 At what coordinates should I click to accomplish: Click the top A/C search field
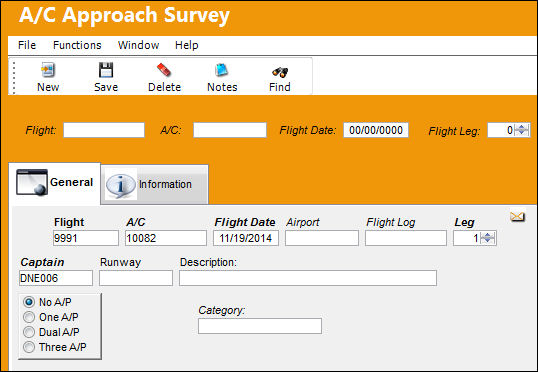coord(230,130)
